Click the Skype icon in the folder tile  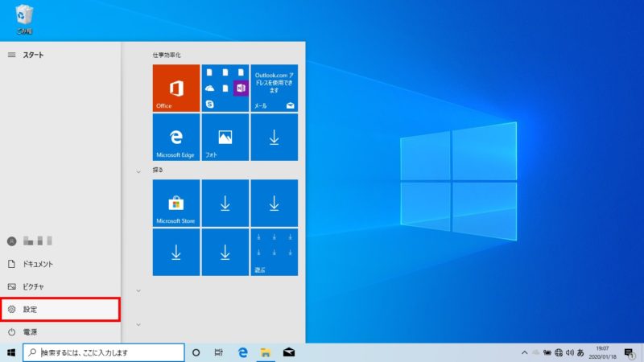[210, 104]
